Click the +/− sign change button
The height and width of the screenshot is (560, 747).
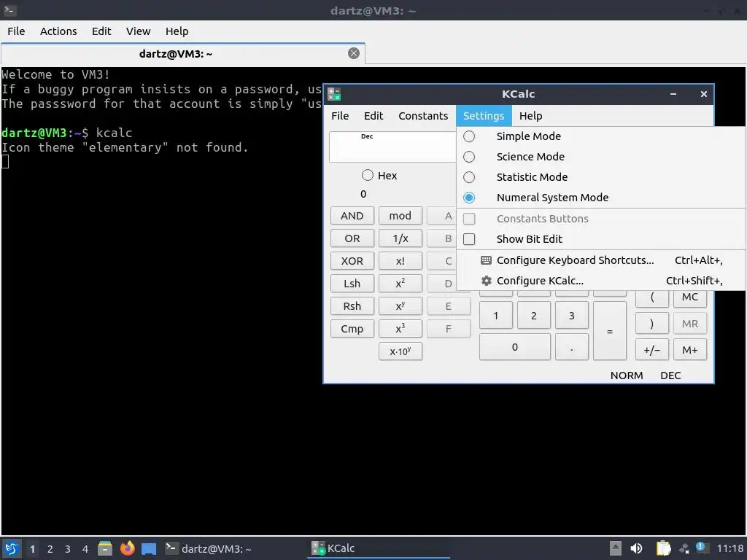(651, 350)
